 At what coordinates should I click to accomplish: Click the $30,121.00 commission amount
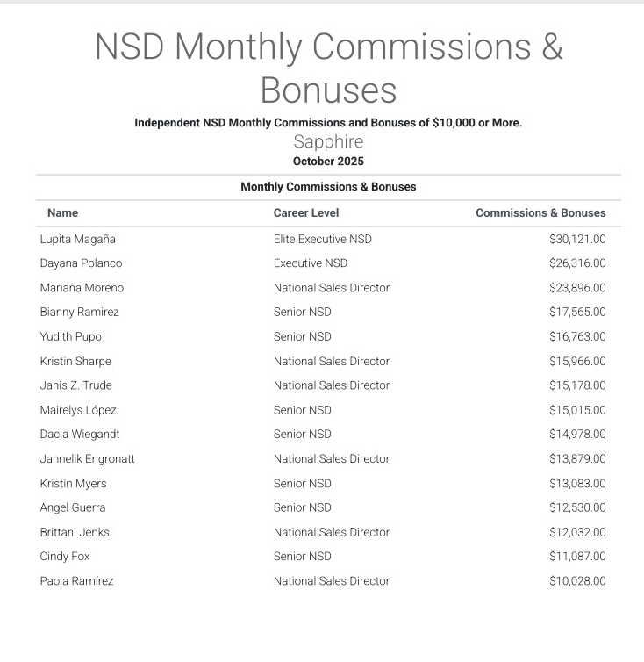coord(577,239)
